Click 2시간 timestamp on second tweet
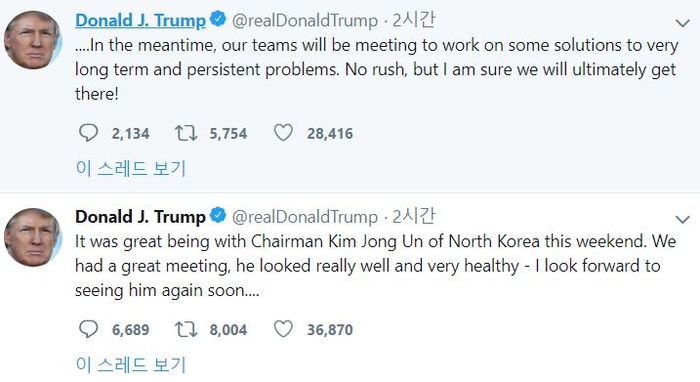Screen dimensions: 700x382 (x=413, y=216)
